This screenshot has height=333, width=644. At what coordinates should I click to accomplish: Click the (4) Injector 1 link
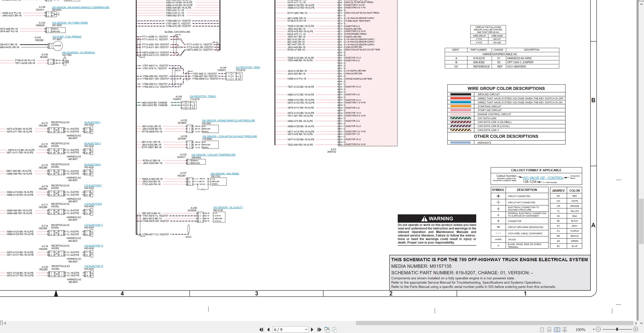[92, 122]
